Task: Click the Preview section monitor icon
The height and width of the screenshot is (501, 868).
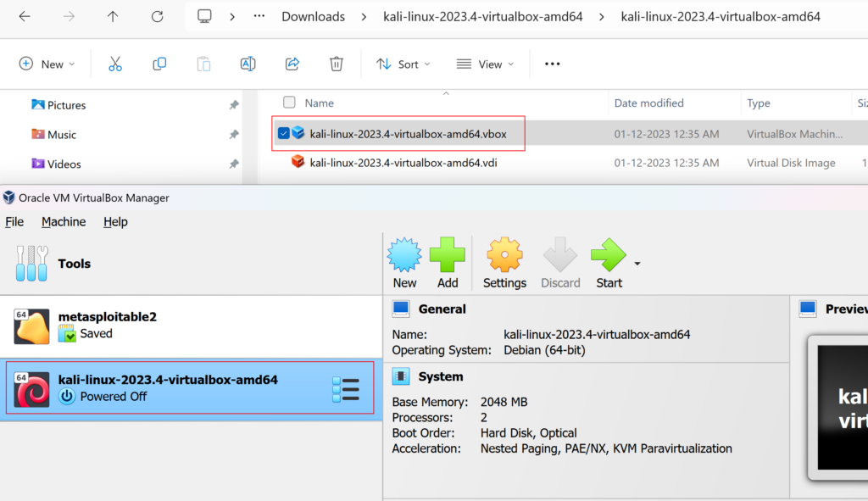Action: [x=808, y=309]
